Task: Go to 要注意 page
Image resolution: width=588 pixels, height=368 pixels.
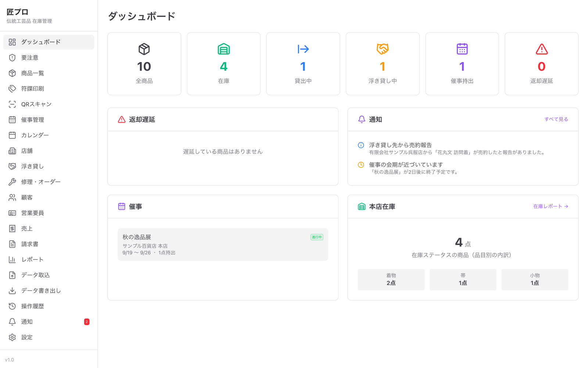Action: click(49, 57)
